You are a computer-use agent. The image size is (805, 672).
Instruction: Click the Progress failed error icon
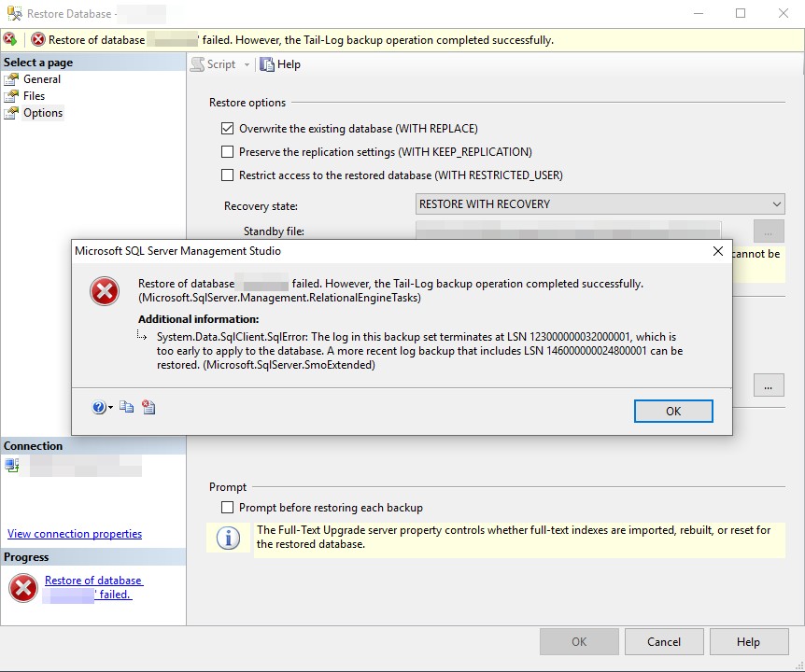23,588
